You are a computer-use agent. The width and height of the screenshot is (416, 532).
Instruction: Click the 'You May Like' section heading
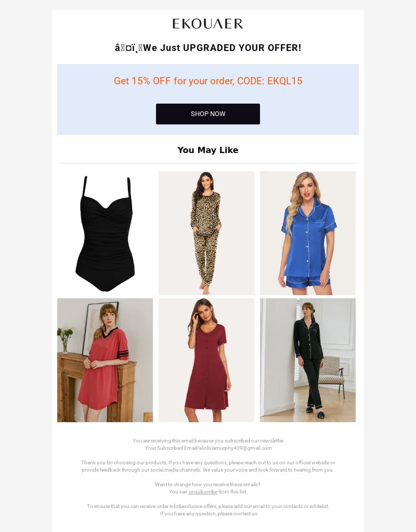click(x=208, y=150)
